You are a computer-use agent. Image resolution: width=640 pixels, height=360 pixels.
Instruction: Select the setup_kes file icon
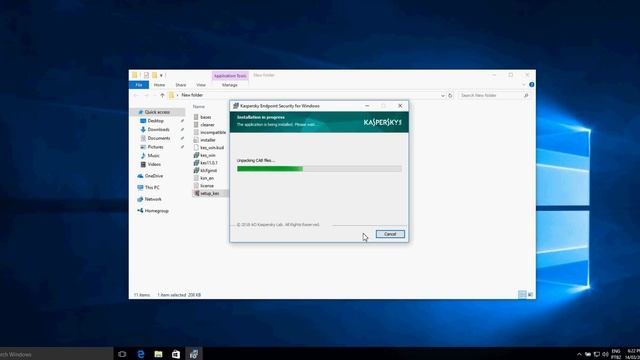pyautogui.click(x=196, y=193)
